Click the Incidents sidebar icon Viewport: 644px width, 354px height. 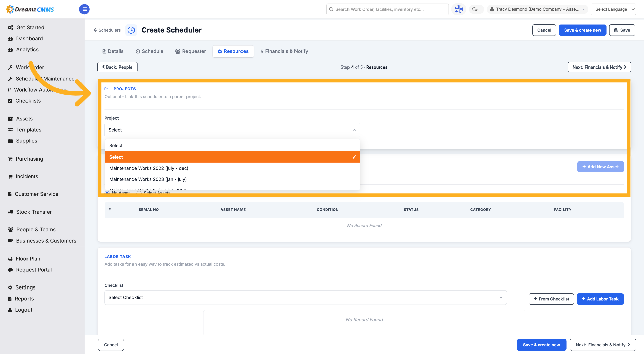10,176
